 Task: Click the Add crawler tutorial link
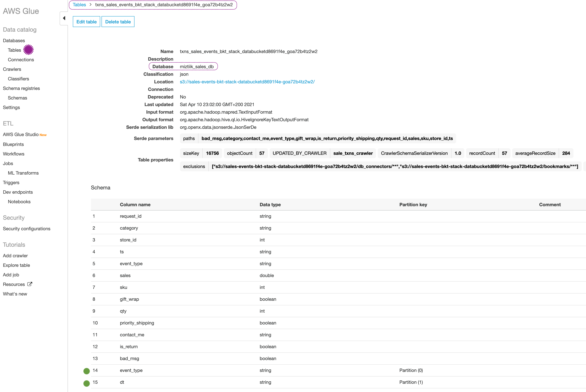[15, 255]
